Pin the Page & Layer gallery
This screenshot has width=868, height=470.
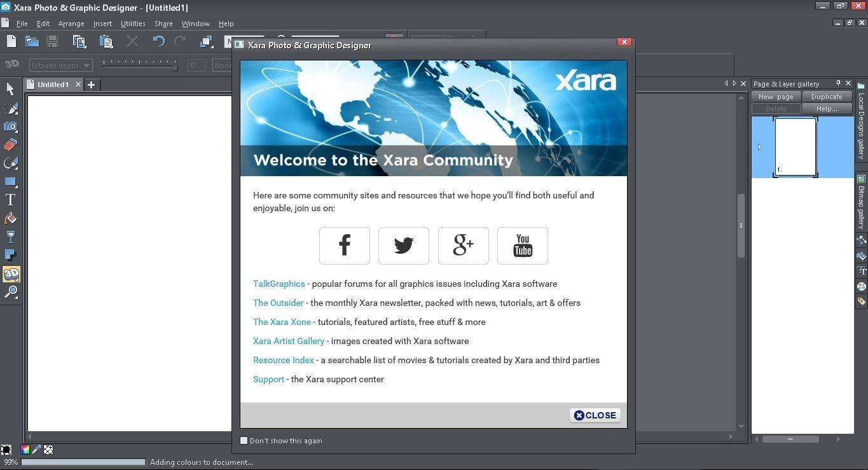pyautogui.click(x=838, y=83)
